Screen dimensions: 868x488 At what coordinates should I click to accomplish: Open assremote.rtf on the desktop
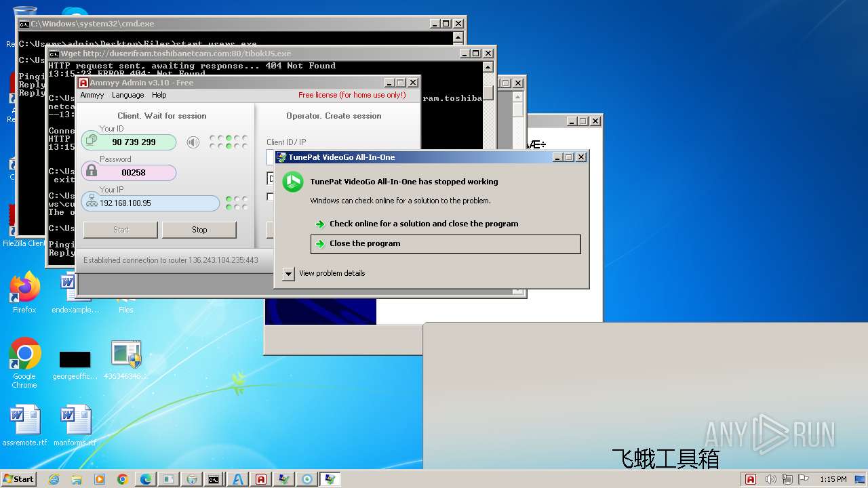pos(24,425)
